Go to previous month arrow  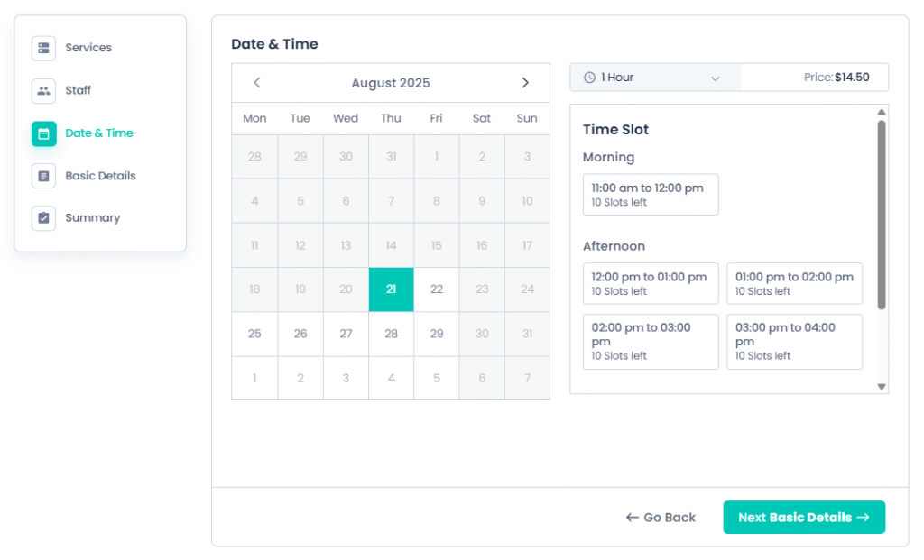[257, 82]
